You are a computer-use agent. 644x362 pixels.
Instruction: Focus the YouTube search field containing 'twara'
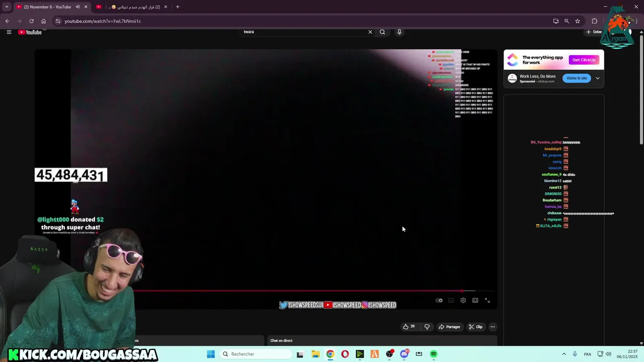(x=304, y=32)
